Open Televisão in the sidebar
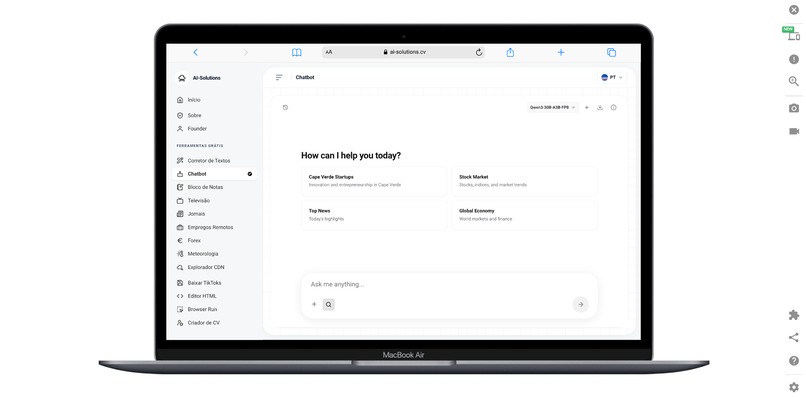Image resolution: width=806 pixels, height=398 pixels. click(215, 201)
